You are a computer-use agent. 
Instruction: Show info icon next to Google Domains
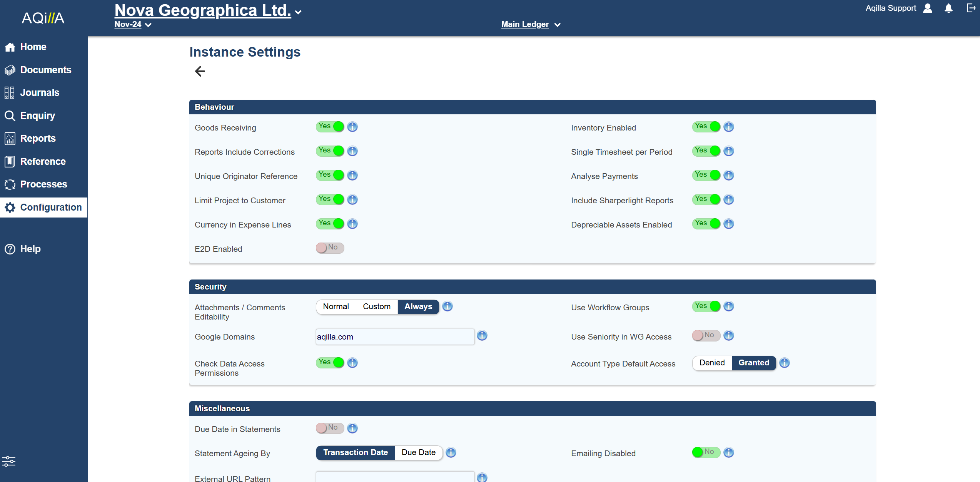point(482,336)
